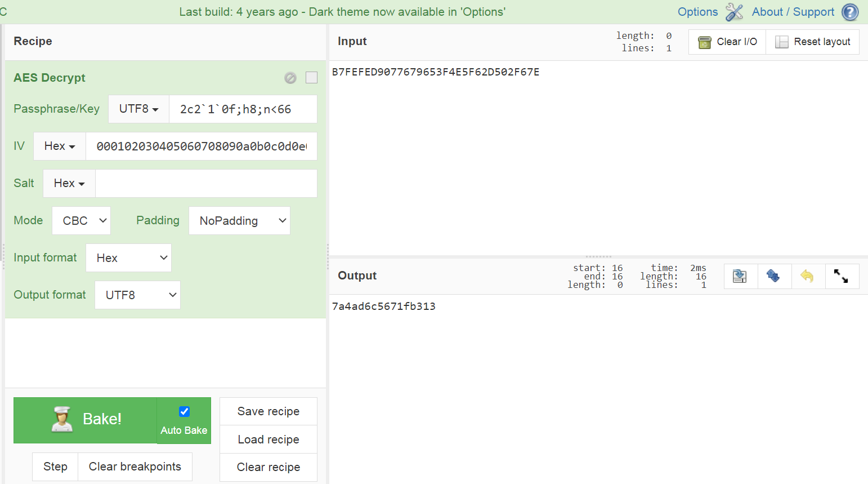Click the Recipe panel header
This screenshot has width=868, height=484.
point(33,41)
